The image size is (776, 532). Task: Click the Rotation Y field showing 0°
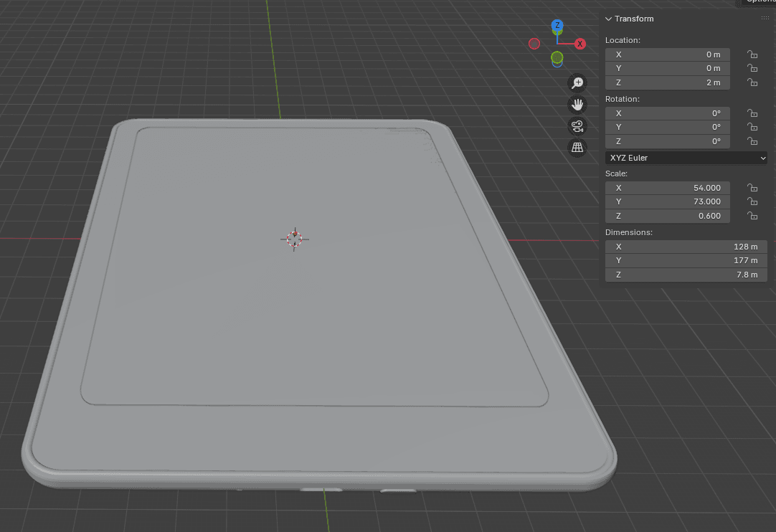[668, 127]
